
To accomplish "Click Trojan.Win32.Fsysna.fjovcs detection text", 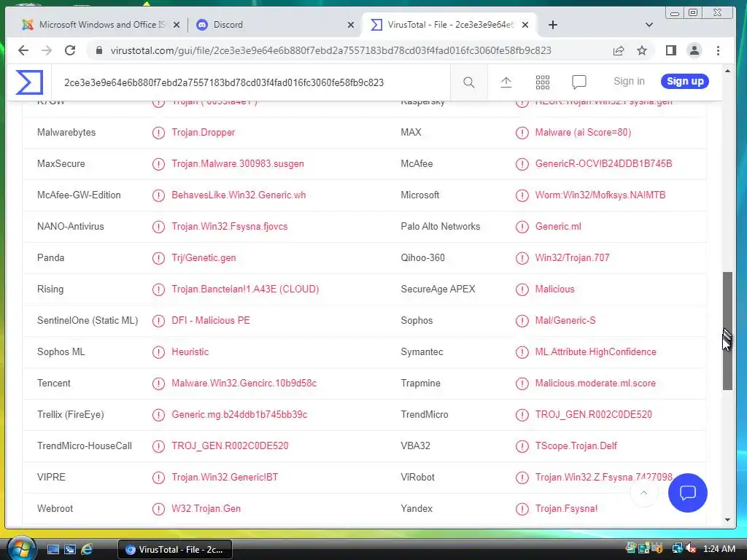I will (230, 227).
